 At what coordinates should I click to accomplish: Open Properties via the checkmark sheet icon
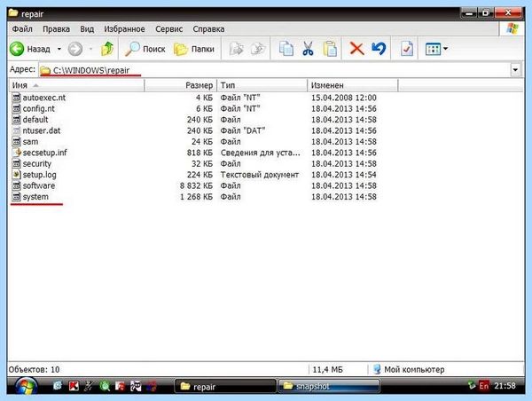[407, 49]
